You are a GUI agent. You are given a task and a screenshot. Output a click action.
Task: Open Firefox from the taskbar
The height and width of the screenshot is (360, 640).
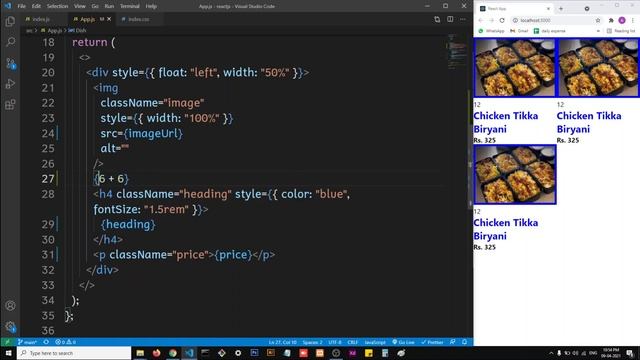(156, 353)
